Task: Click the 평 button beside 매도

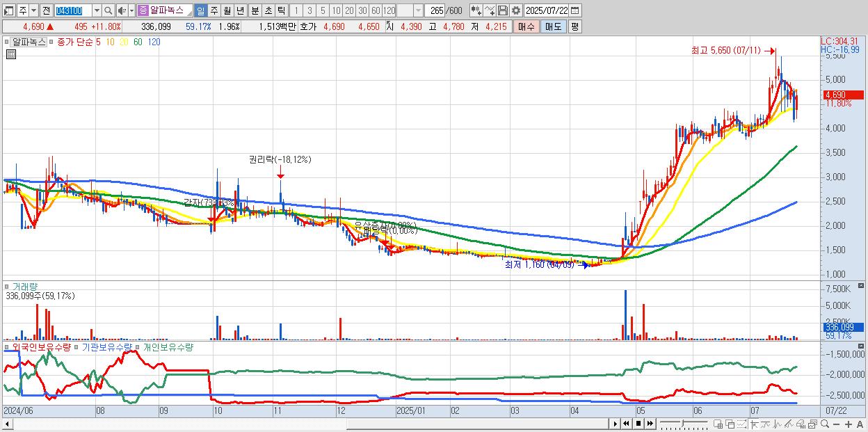Action: click(x=574, y=26)
